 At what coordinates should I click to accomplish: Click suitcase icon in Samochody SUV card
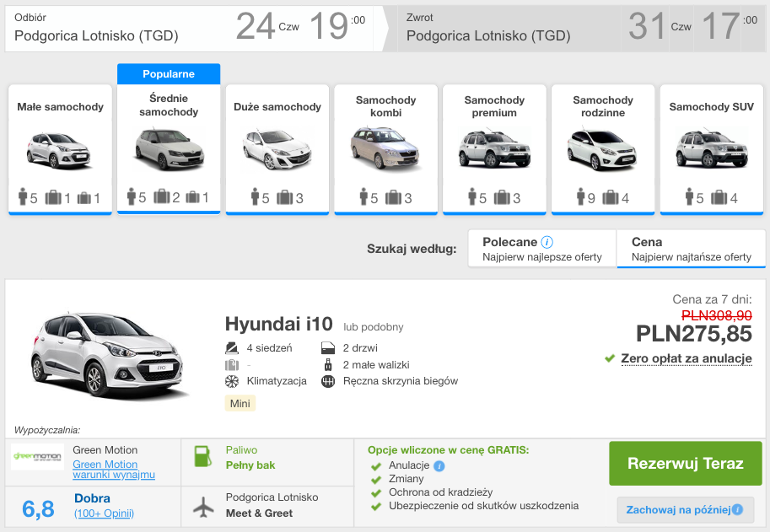719,197
